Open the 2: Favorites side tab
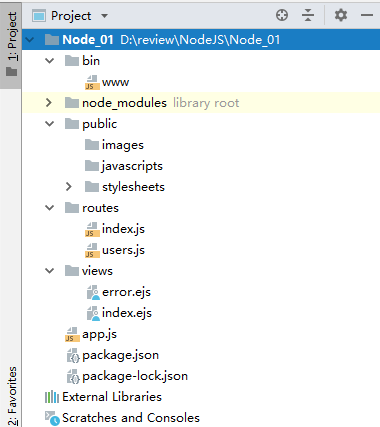380x427 pixels. 12,396
